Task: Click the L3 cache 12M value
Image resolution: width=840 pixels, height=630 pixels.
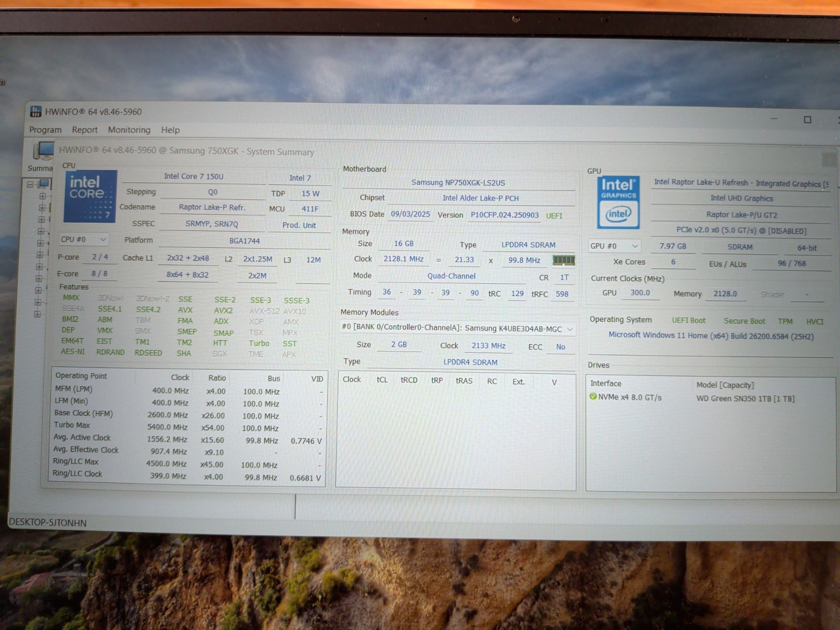Action: pyautogui.click(x=313, y=260)
